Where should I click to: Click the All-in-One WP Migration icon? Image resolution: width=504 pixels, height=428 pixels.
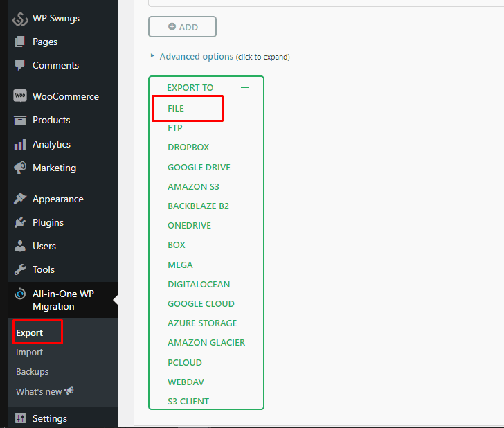point(20,294)
